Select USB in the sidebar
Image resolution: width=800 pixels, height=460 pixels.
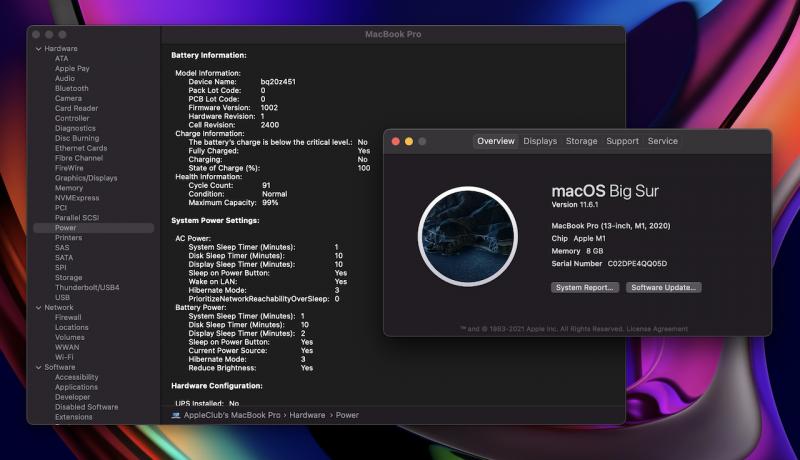click(x=62, y=297)
